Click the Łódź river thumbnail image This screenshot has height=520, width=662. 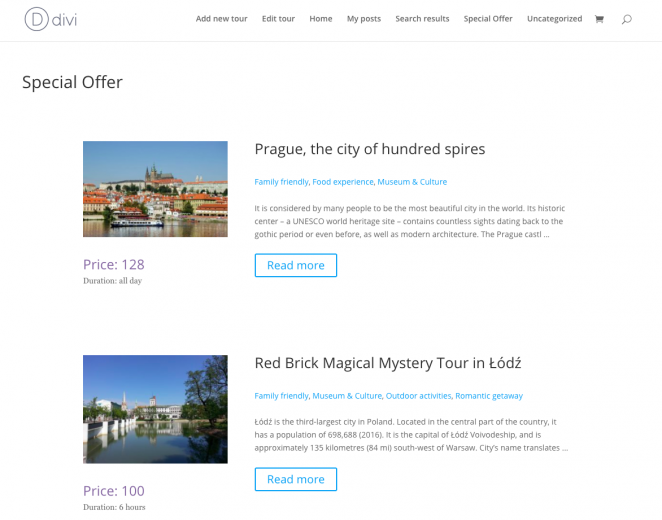pos(155,409)
